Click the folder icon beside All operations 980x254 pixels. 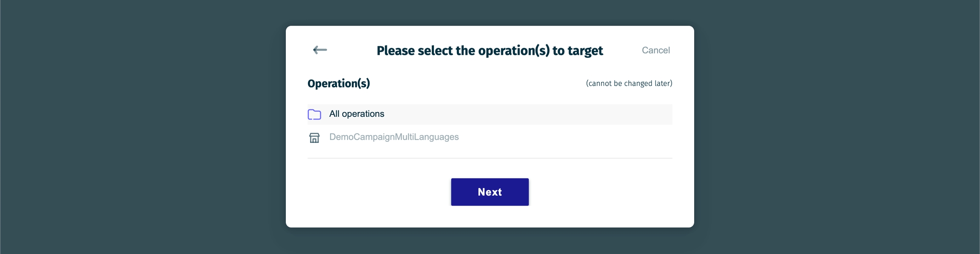coord(314,114)
